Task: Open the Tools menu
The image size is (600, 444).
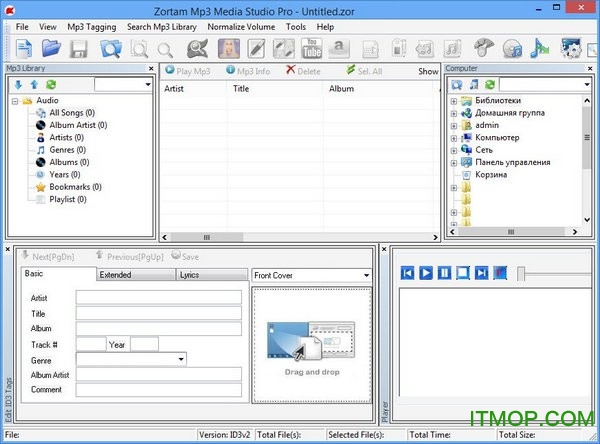Action: click(x=296, y=27)
